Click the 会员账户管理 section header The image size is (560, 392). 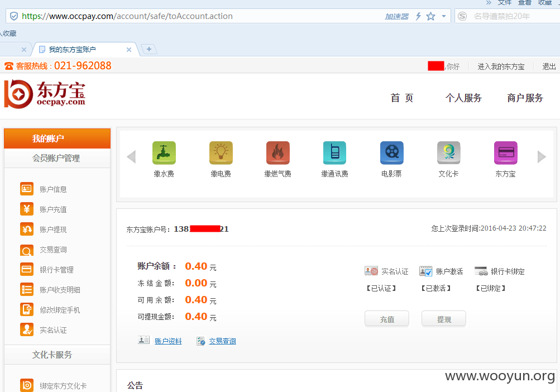click(56, 158)
